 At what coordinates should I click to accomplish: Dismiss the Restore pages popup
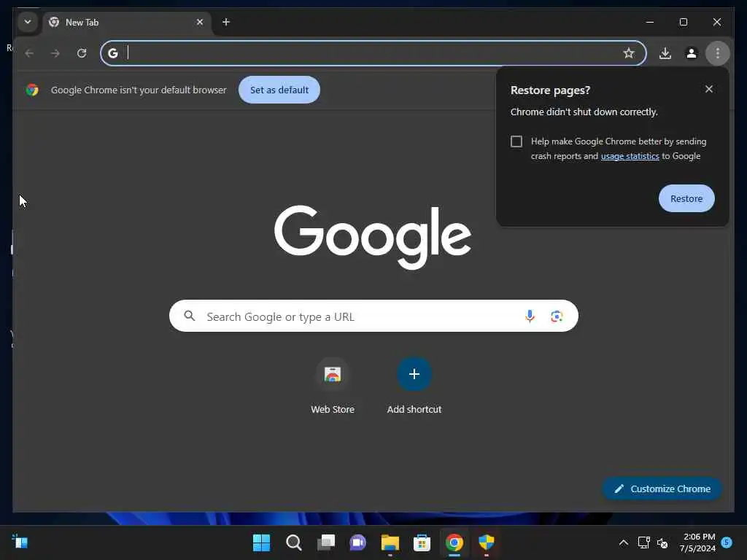(709, 89)
